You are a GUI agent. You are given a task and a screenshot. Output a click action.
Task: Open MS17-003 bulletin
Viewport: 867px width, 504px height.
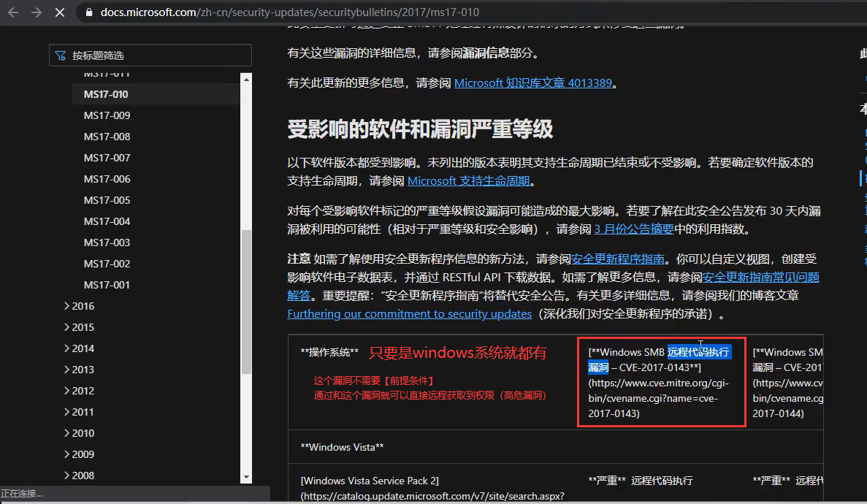[107, 243]
